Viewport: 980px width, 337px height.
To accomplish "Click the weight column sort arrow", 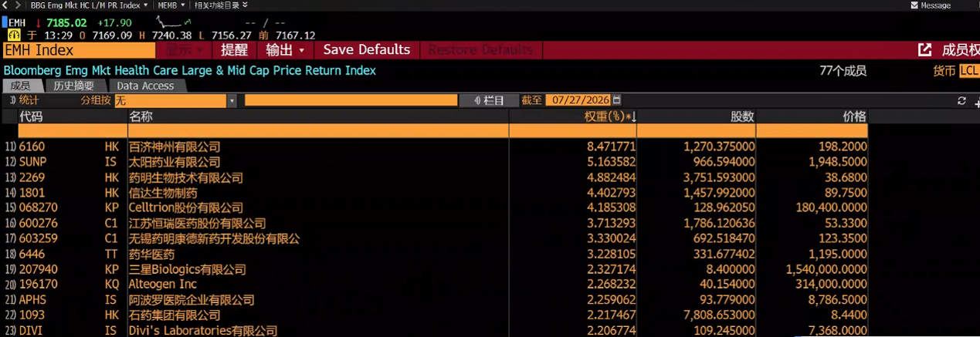I will [x=633, y=116].
